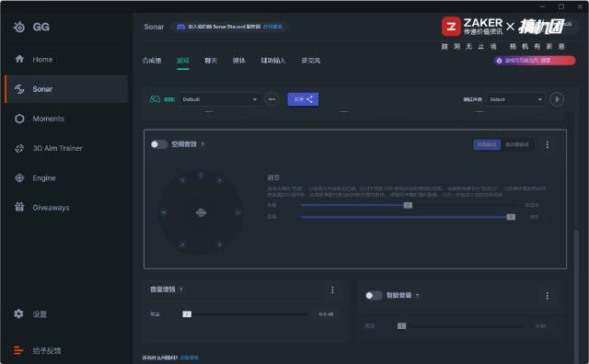Select the right side speaker icon

click(237, 212)
